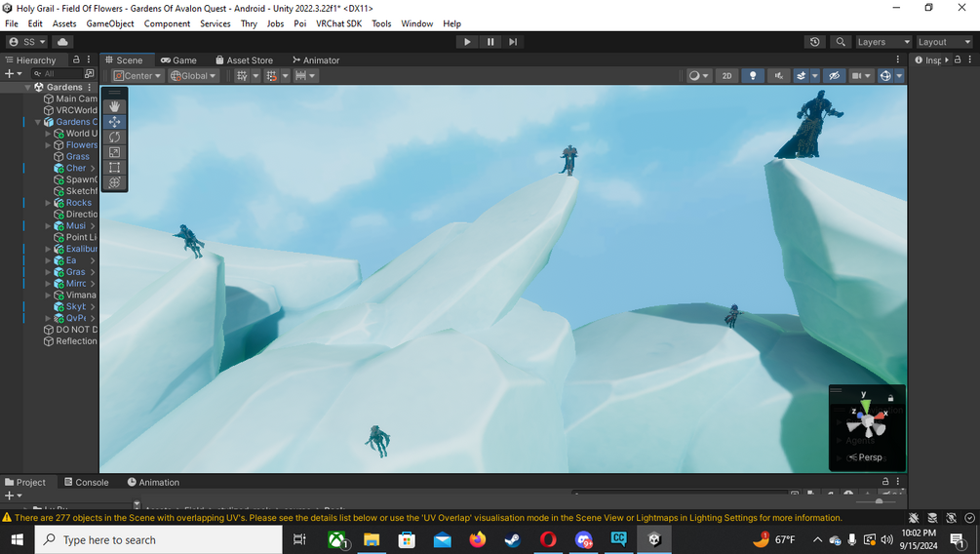Open Scene view more-options menu
This screenshot has height=554, width=980.
(x=898, y=59)
